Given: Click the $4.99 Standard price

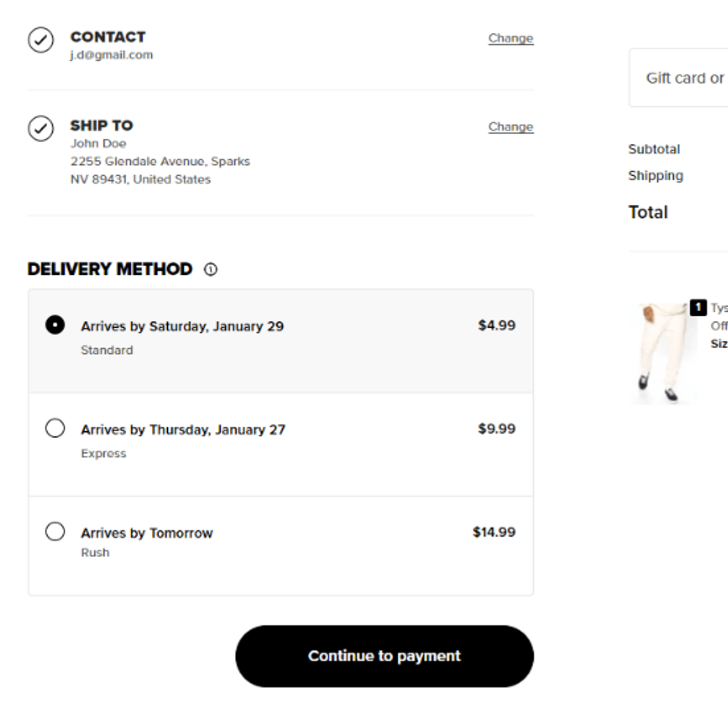Looking at the screenshot, I should point(497,325).
